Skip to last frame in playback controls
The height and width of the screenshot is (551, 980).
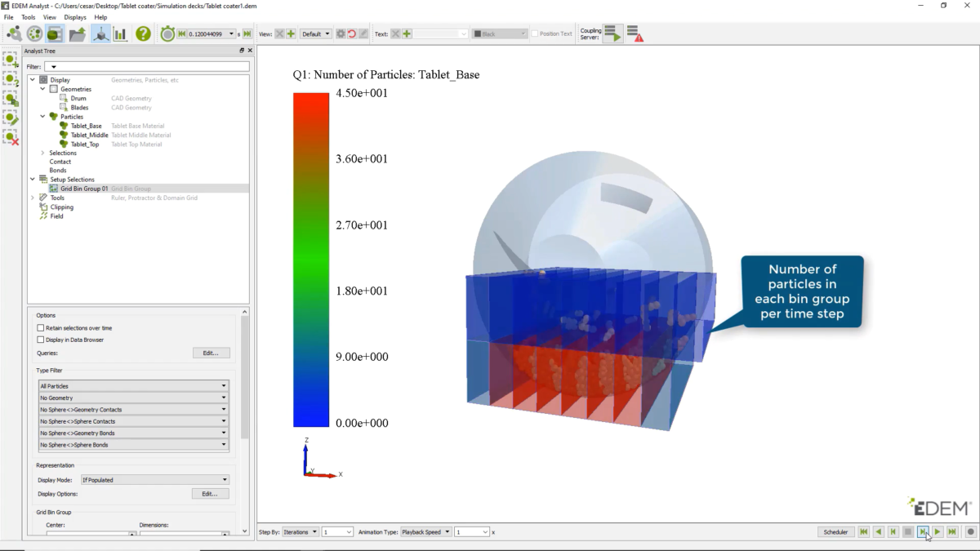point(952,531)
